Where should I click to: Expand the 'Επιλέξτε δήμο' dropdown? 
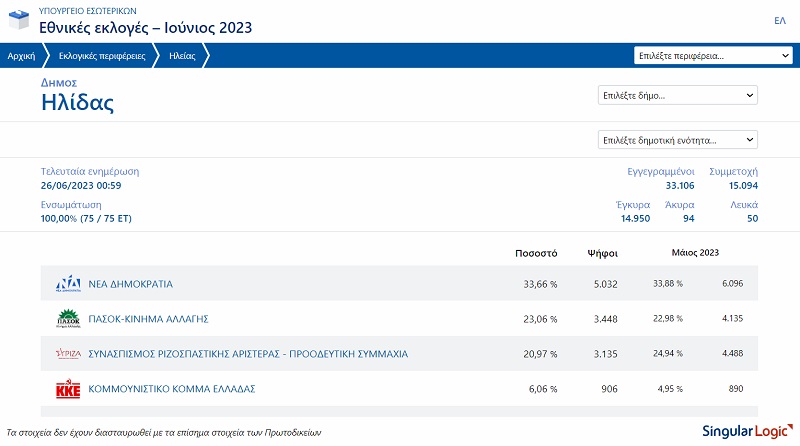point(677,96)
